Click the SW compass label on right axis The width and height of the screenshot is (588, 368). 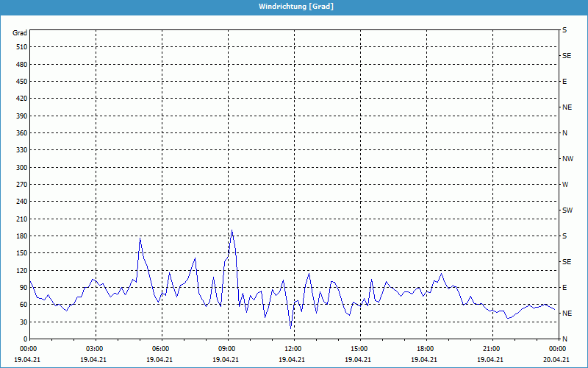(567, 210)
